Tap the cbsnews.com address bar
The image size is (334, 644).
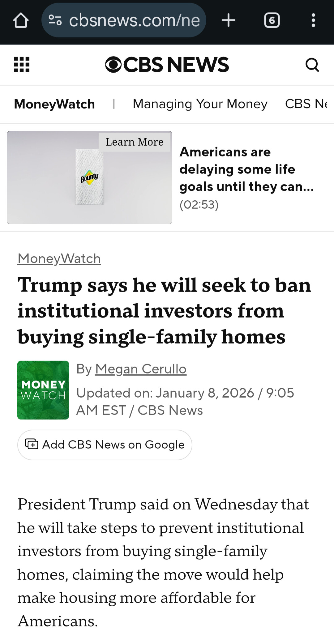point(135,20)
